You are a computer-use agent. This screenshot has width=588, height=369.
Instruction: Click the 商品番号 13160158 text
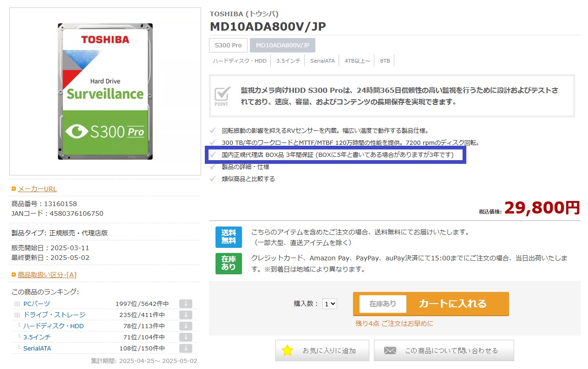pyautogui.click(x=44, y=204)
